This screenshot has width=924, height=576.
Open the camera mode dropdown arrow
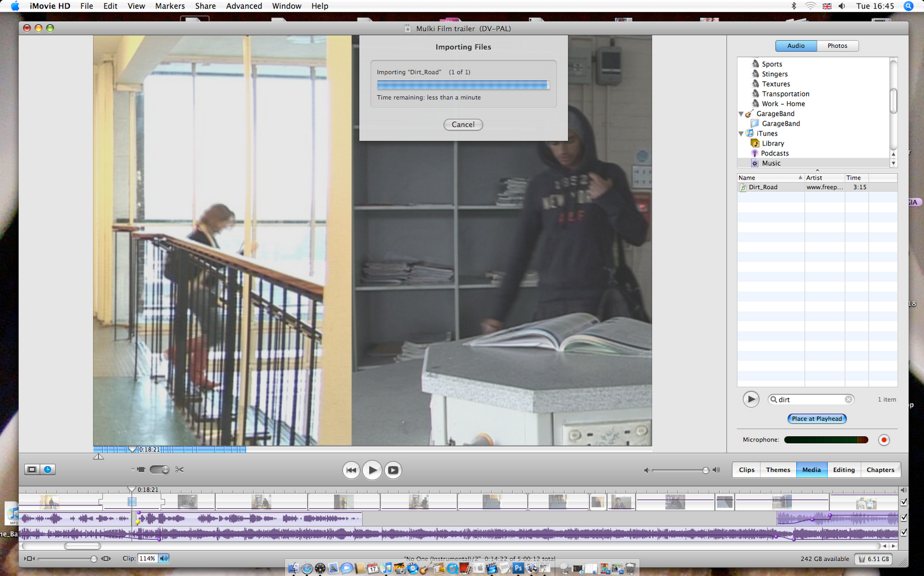(133, 470)
